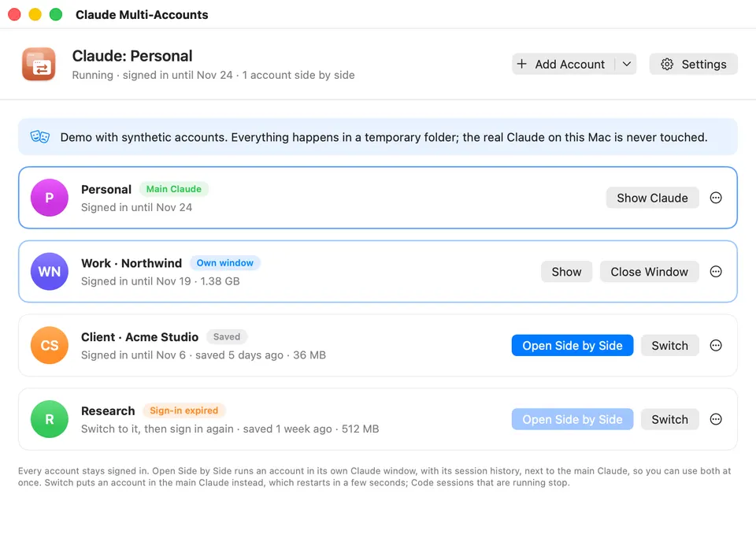Click the Claude Multi-Accounts window title
This screenshot has width=756, height=542.
click(x=142, y=15)
